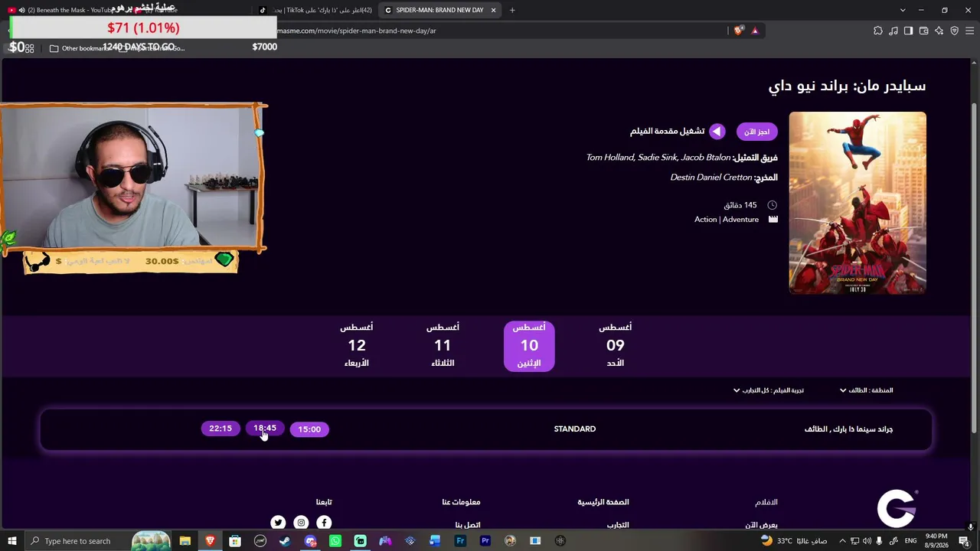The image size is (980, 551).
Task: Select the date tab أغسطس 12
Action: (x=357, y=346)
